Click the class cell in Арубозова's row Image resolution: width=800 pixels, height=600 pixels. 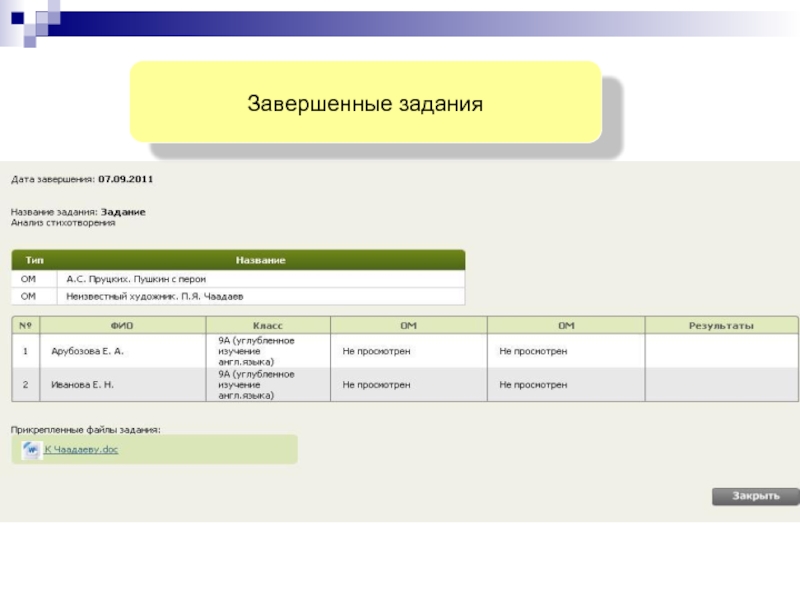coord(268,351)
